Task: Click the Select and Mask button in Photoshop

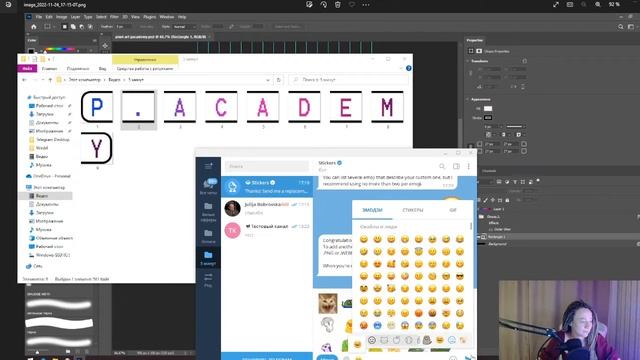Action: pos(288,27)
